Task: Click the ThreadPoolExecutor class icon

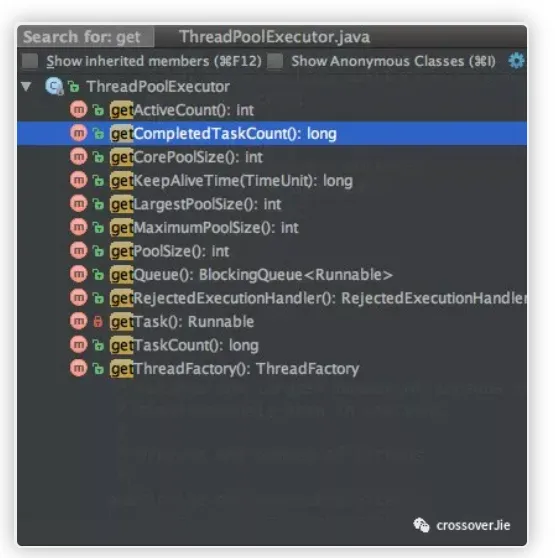Action: tap(54, 86)
